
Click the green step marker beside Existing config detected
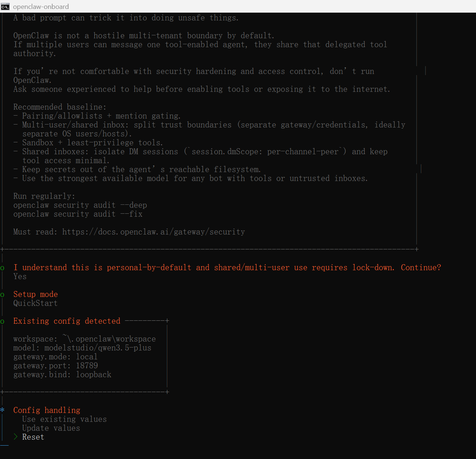click(3, 322)
